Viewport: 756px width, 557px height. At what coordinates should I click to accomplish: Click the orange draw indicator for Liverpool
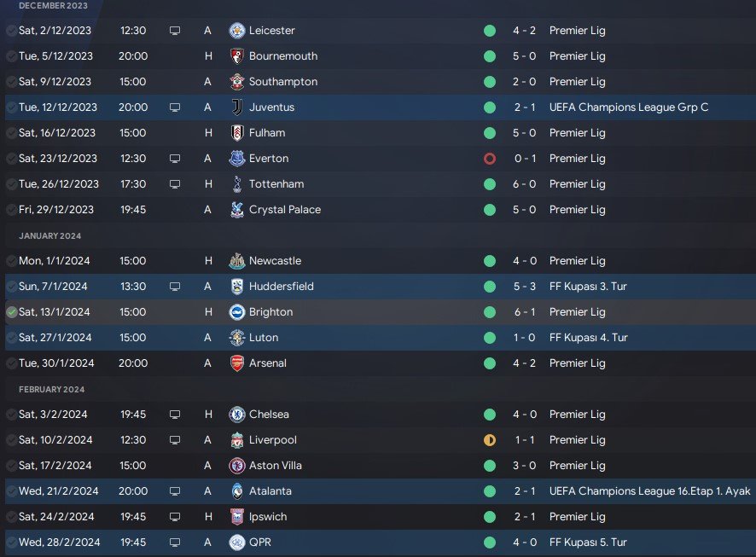pos(489,440)
